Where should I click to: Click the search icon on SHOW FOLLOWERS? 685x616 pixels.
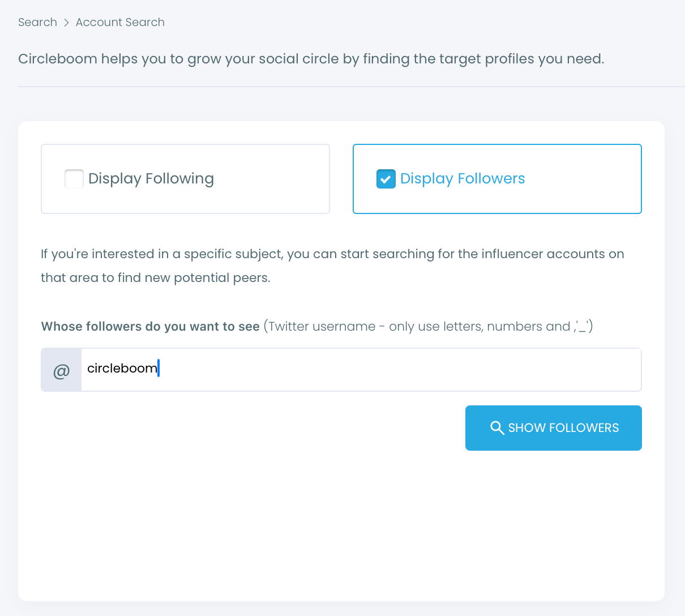(497, 428)
